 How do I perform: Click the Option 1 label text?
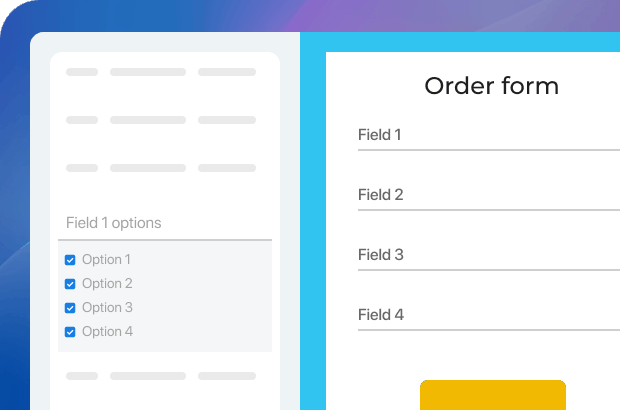click(106, 260)
